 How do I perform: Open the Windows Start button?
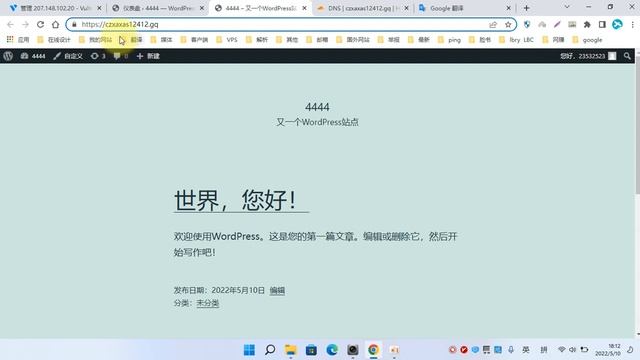point(249,350)
